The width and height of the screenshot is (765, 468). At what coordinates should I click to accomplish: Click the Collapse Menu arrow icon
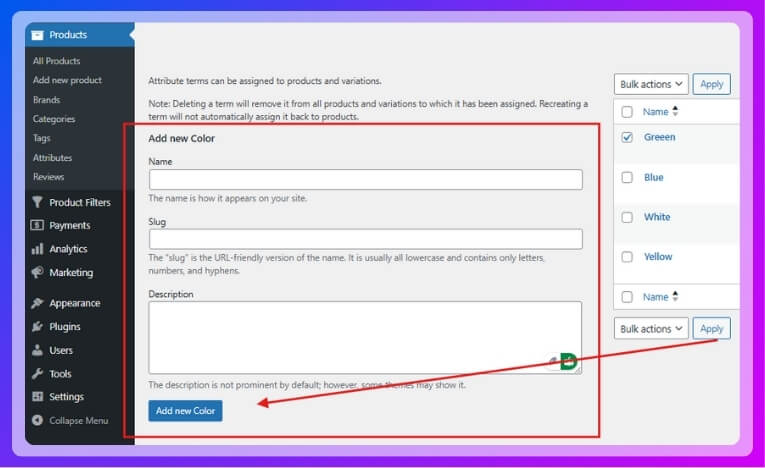tap(38, 421)
